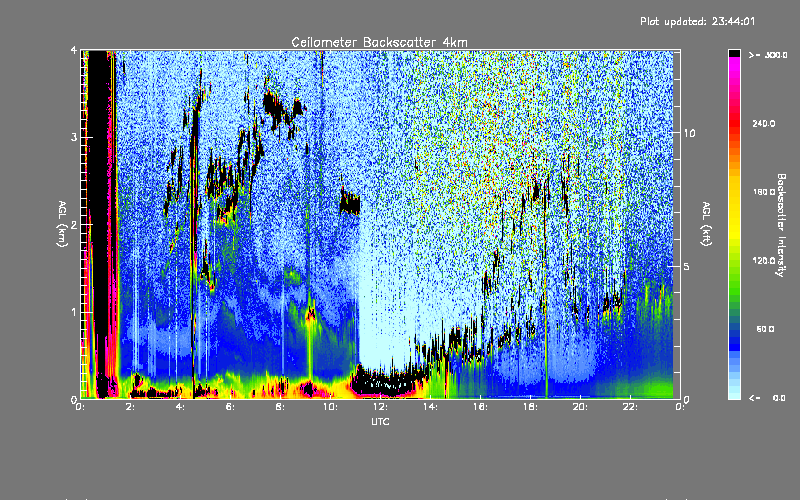
Task: Click the "2:" UTC tick label
Action: pyautogui.click(x=131, y=407)
